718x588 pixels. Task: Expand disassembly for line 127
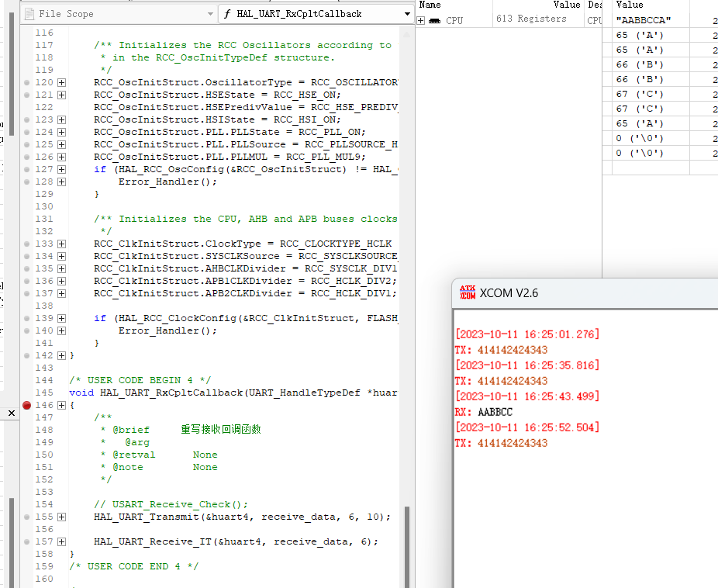(61, 169)
